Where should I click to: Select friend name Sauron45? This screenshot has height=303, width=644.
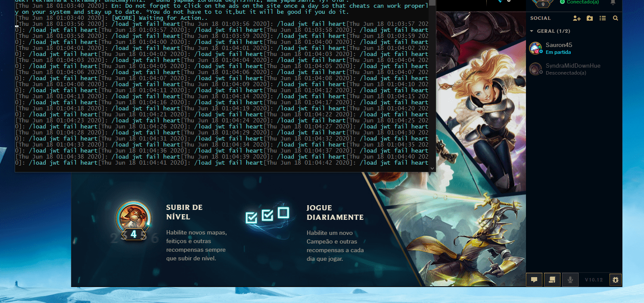(559, 45)
